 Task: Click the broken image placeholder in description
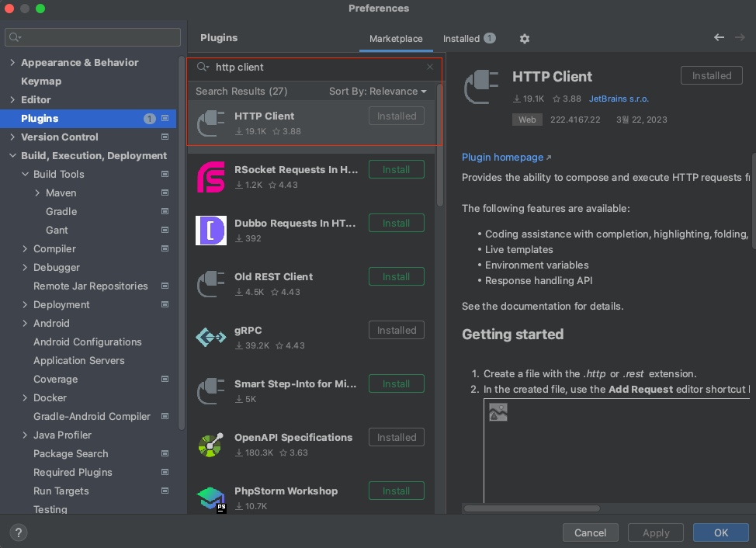click(498, 413)
